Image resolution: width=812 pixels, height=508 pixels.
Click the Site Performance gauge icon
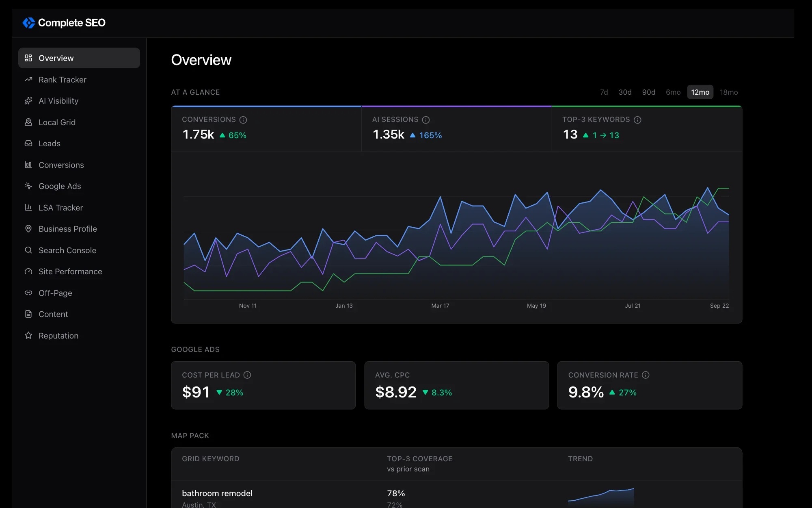click(28, 271)
